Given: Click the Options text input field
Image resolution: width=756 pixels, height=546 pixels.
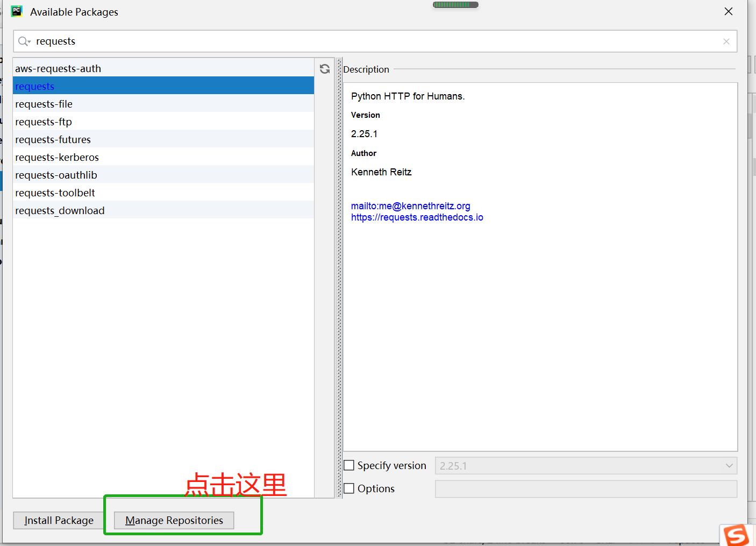Looking at the screenshot, I should [x=586, y=489].
